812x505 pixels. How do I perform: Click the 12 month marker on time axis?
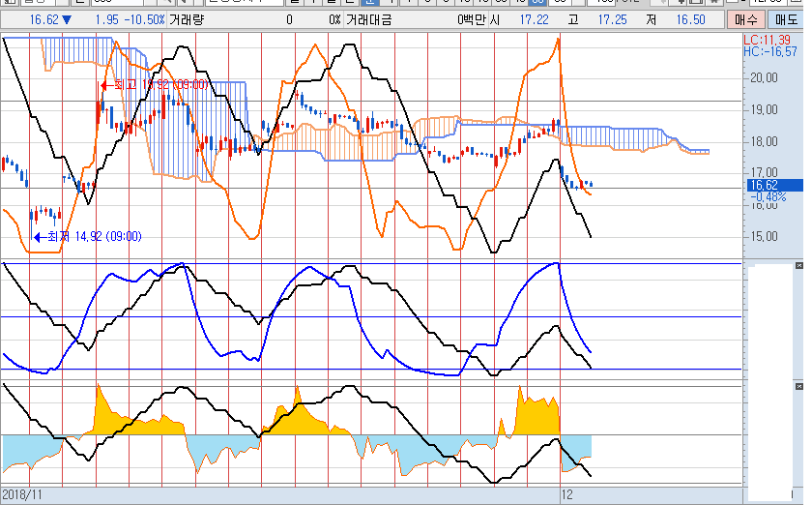click(x=567, y=493)
